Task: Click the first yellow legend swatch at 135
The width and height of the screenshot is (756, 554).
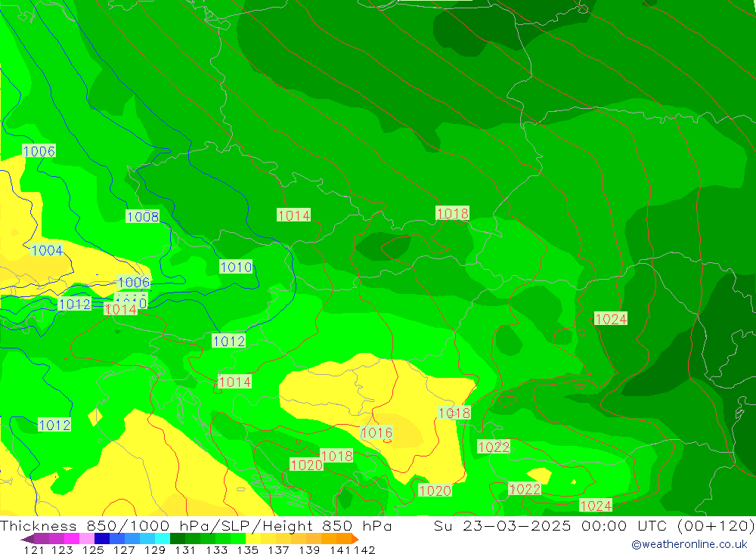Action: point(253,539)
